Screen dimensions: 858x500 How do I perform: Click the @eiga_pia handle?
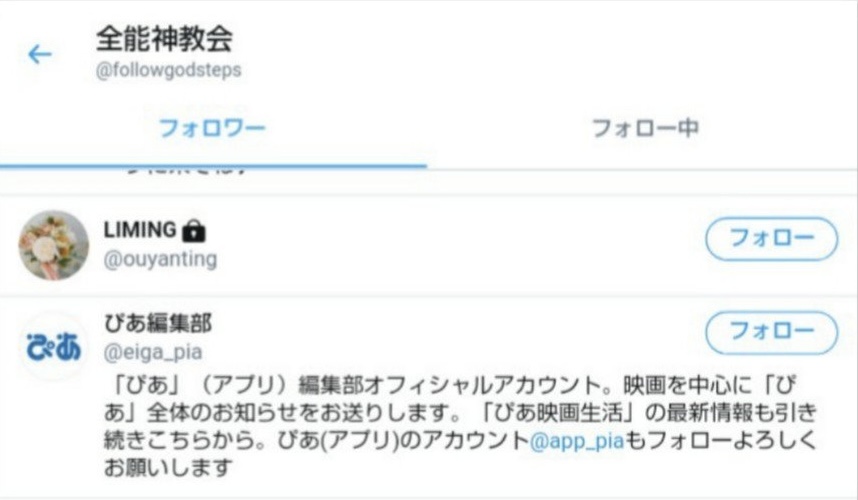(x=153, y=352)
